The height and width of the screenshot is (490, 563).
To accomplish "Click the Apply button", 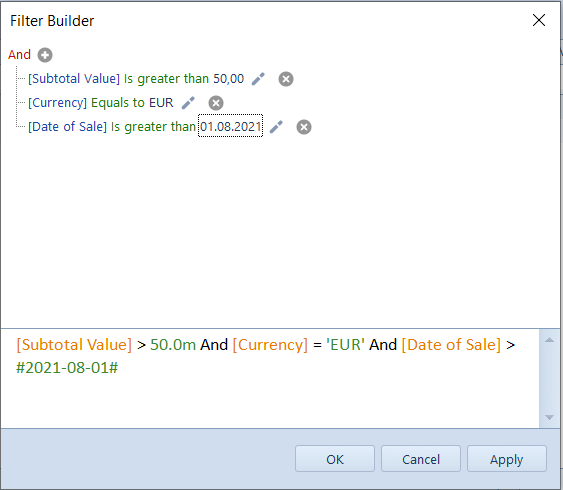I will (507, 459).
